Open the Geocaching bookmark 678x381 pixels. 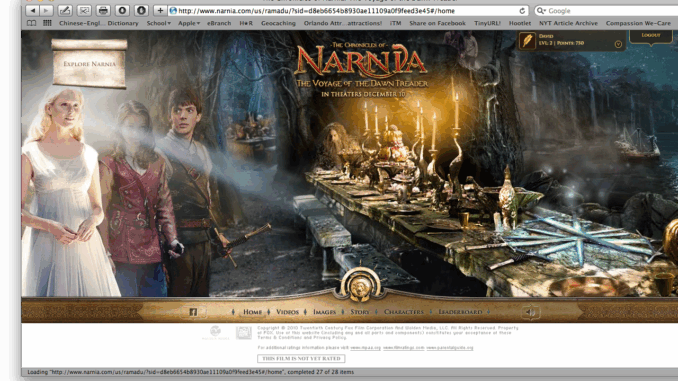click(x=278, y=23)
